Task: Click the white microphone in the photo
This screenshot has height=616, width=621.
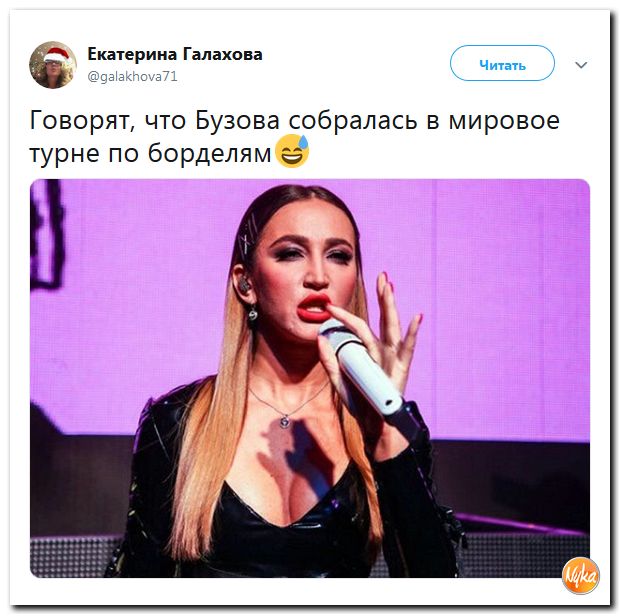Action: 360,368
